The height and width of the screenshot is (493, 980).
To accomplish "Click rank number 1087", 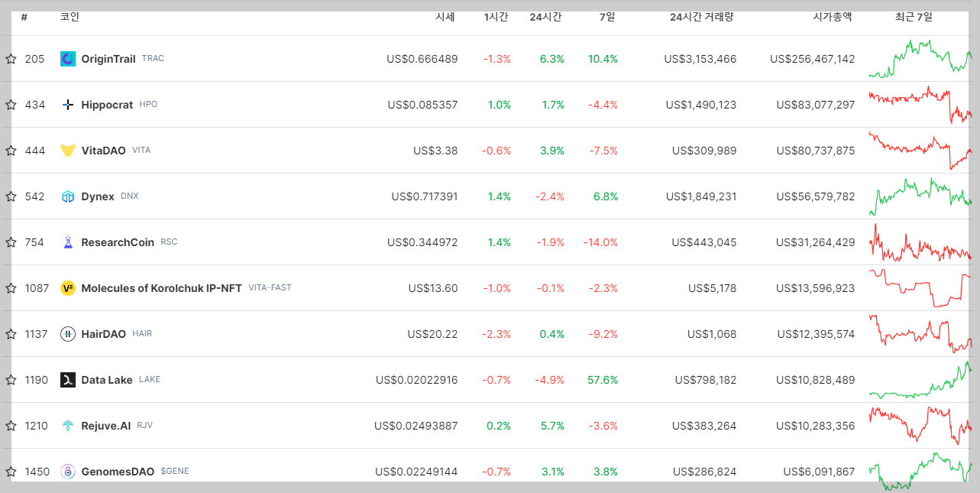I will [37, 288].
